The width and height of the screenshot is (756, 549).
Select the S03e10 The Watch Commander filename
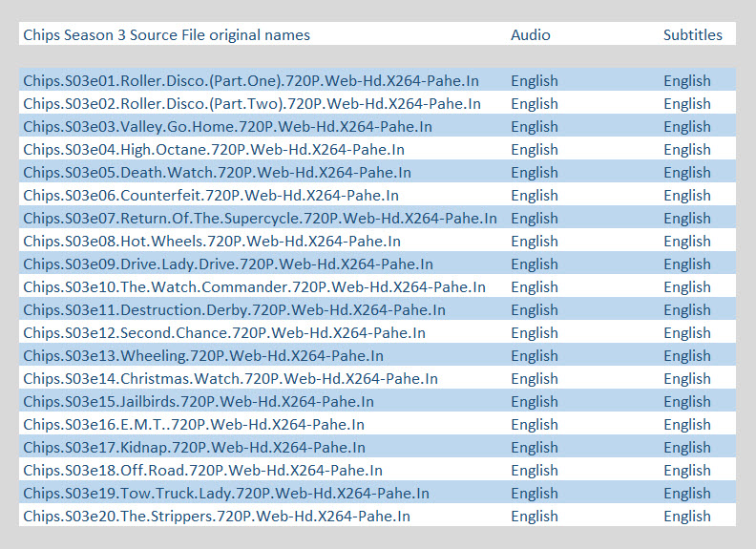(x=254, y=287)
